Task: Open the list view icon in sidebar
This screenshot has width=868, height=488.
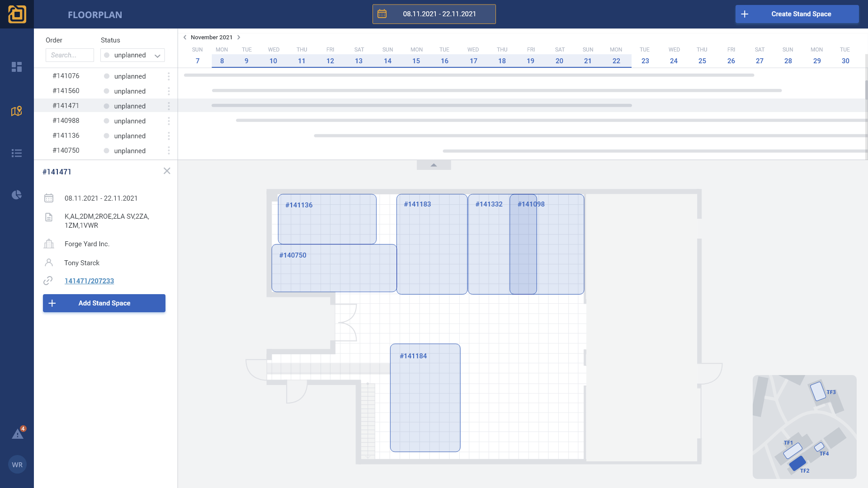Action: (x=17, y=153)
